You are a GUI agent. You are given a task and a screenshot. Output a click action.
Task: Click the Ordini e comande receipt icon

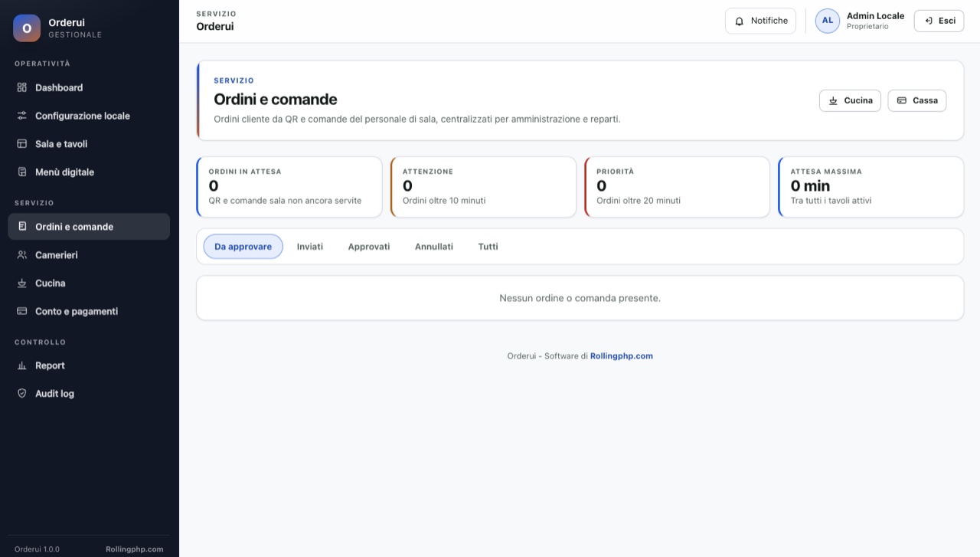[x=22, y=227]
